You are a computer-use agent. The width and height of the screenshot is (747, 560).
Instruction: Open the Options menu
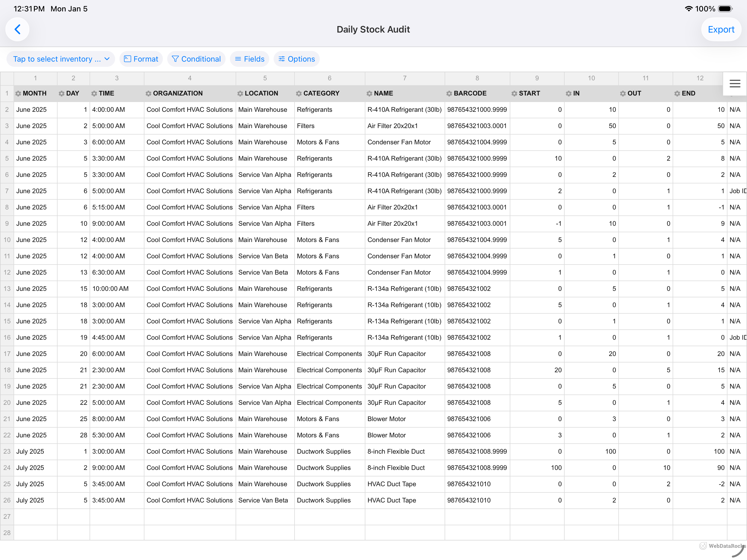pyautogui.click(x=296, y=59)
